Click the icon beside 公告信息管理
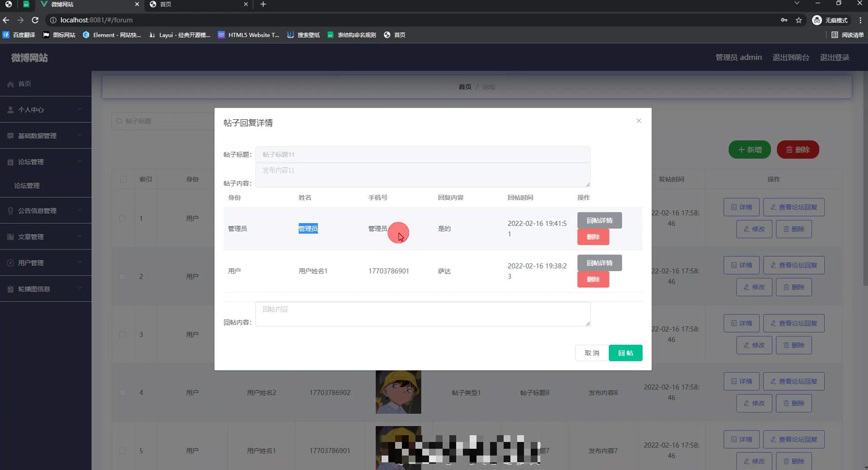The width and height of the screenshot is (868, 470). [10, 211]
